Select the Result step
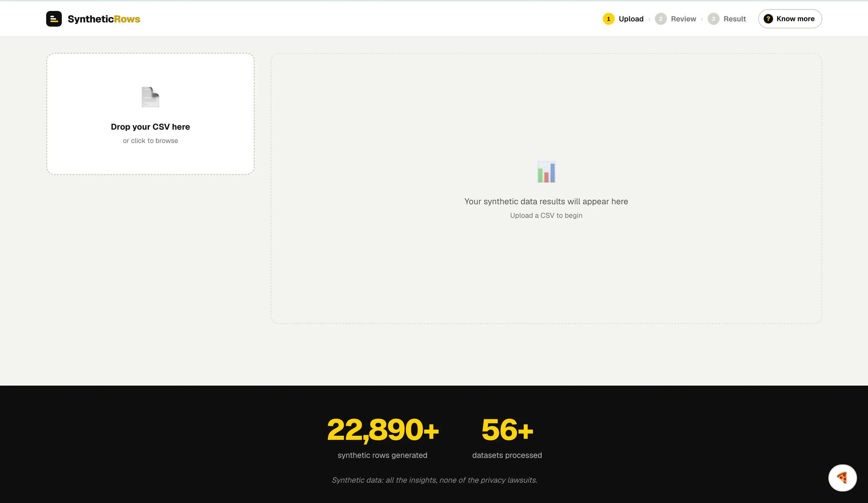The height and width of the screenshot is (503, 868). [x=727, y=19]
